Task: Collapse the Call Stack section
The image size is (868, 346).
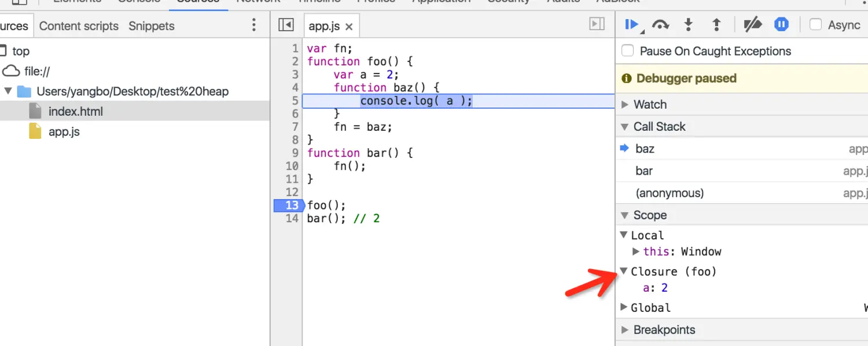Action: point(625,127)
